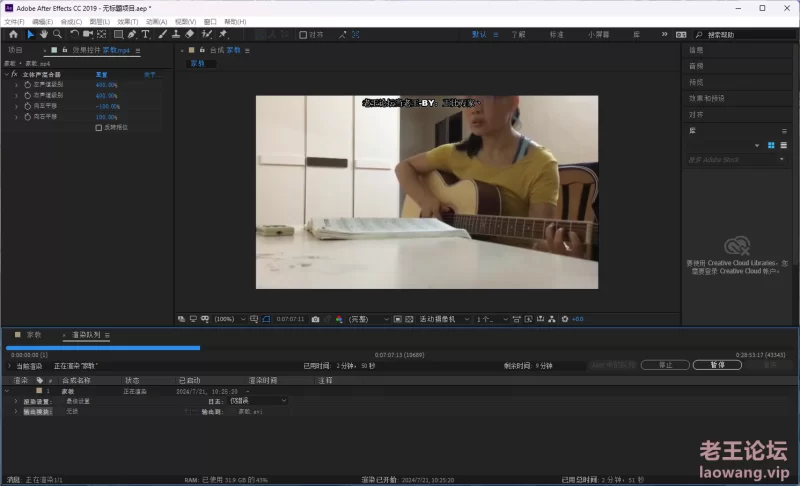Click the Home icon in toolbar
Image resolution: width=800 pixels, height=486 pixels.
point(12,34)
